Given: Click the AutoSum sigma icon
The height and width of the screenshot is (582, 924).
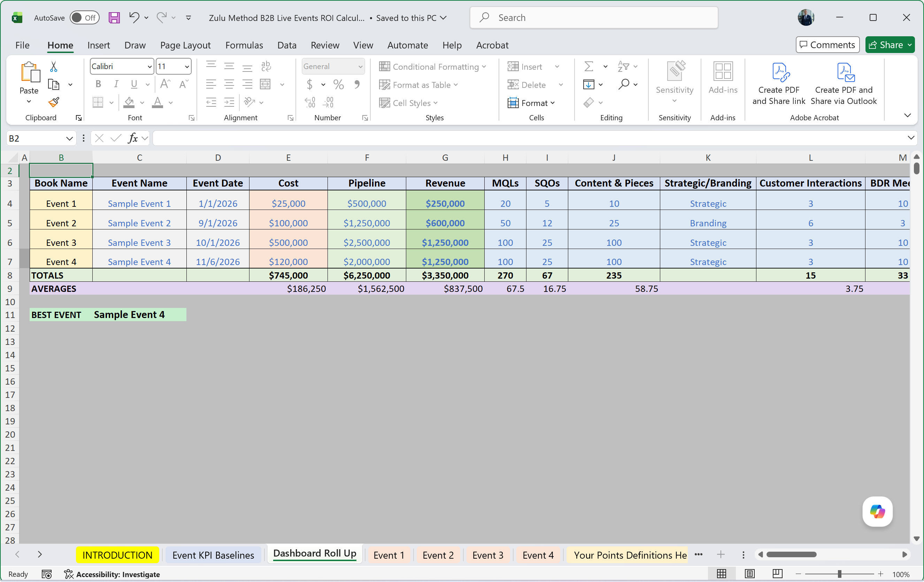Looking at the screenshot, I should [x=588, y=67].
